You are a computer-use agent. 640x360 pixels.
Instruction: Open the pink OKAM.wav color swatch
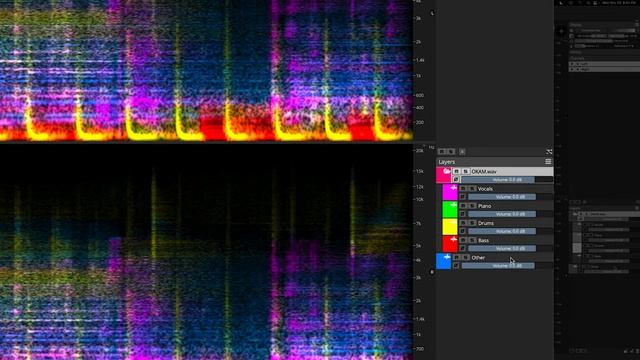tap(443, 176)
